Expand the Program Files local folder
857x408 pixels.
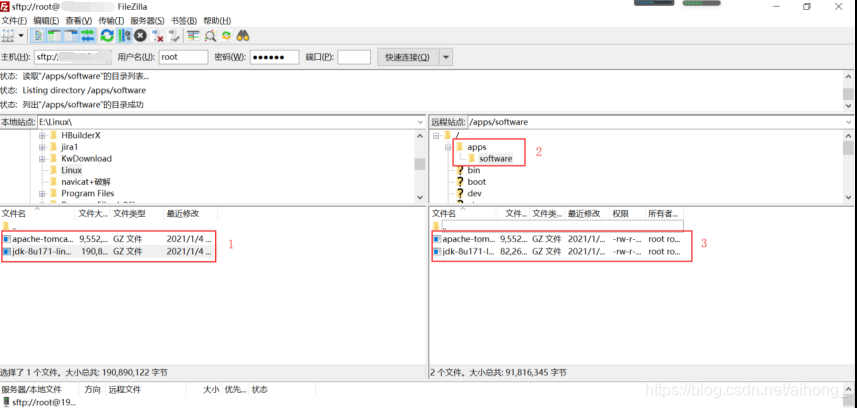(x=42, y=194)
